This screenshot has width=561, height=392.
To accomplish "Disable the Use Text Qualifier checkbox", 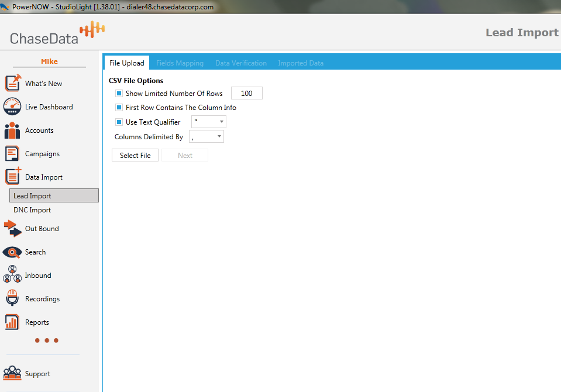I will [119, 122].
